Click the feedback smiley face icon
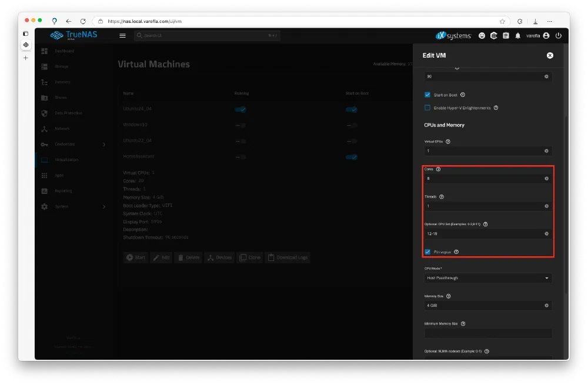This screenshot has width=588, height=385. click(x=482, y=36)
